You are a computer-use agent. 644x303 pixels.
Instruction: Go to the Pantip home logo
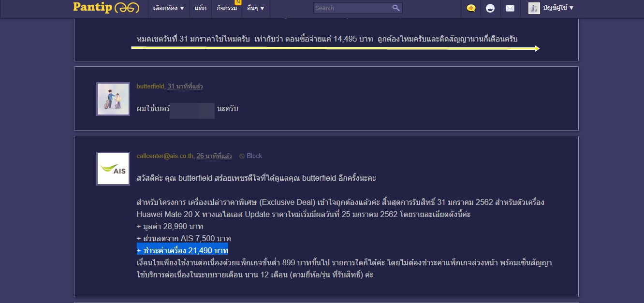point(106,7)
